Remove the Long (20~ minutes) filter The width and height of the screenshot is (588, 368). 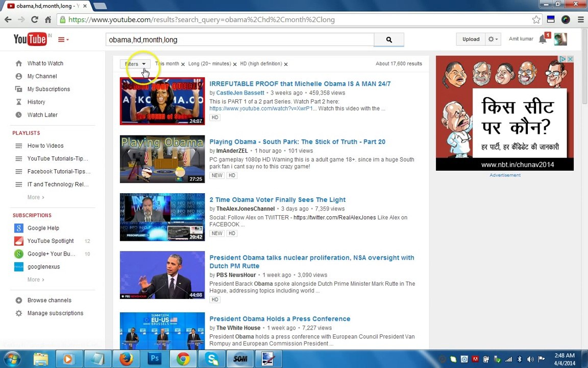(x=235, y=64)
